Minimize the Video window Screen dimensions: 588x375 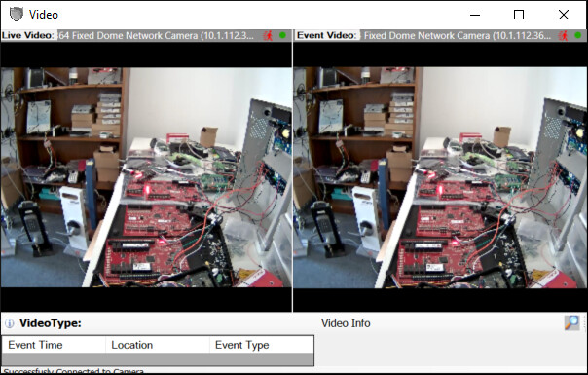[475, 15]
